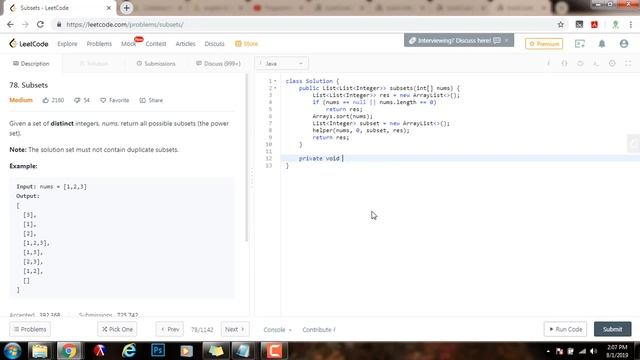Submit the solution
This screenshot has width=640, height=360.
click(x=612, y=329)
